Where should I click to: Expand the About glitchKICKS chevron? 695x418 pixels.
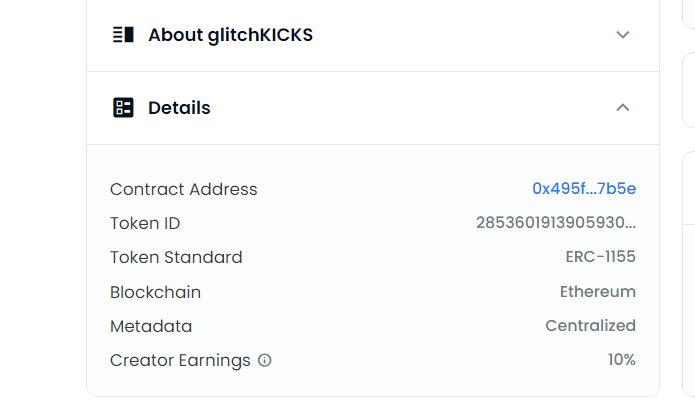point(623,35)
